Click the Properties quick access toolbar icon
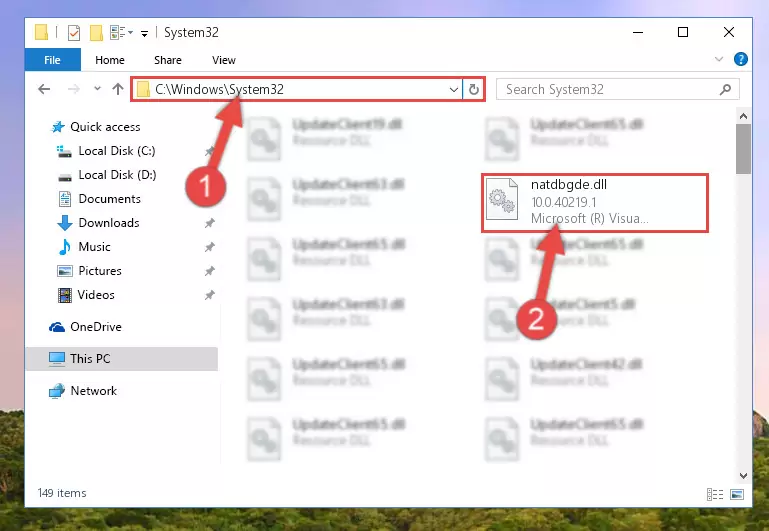The width and height of the screenshot is (769, 531). [74, 33]
